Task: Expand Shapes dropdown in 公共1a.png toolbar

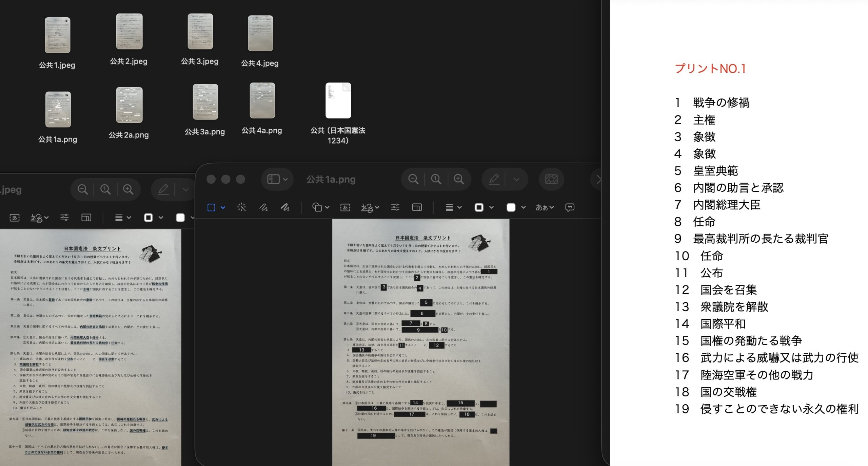Action: 321,207
